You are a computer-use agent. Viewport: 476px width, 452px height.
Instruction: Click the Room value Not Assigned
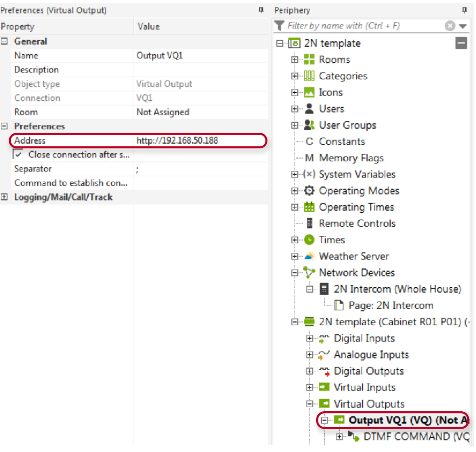(201, 112)
